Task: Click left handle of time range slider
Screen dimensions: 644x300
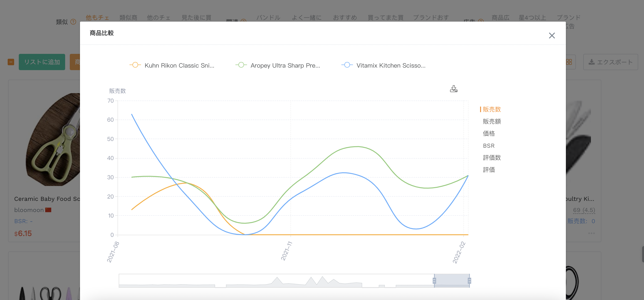Action: pos(434,281)
